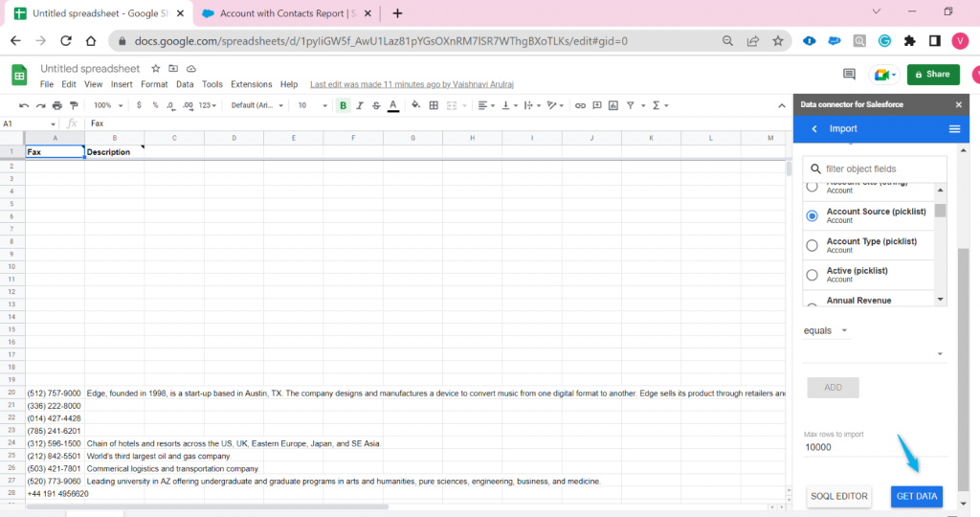
Task: Open the fill color picker
Action: coord(415,105)
